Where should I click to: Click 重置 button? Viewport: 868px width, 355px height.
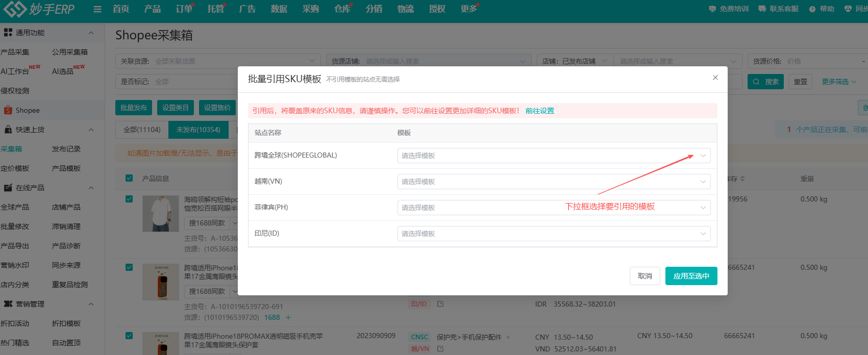coord(801,82)
